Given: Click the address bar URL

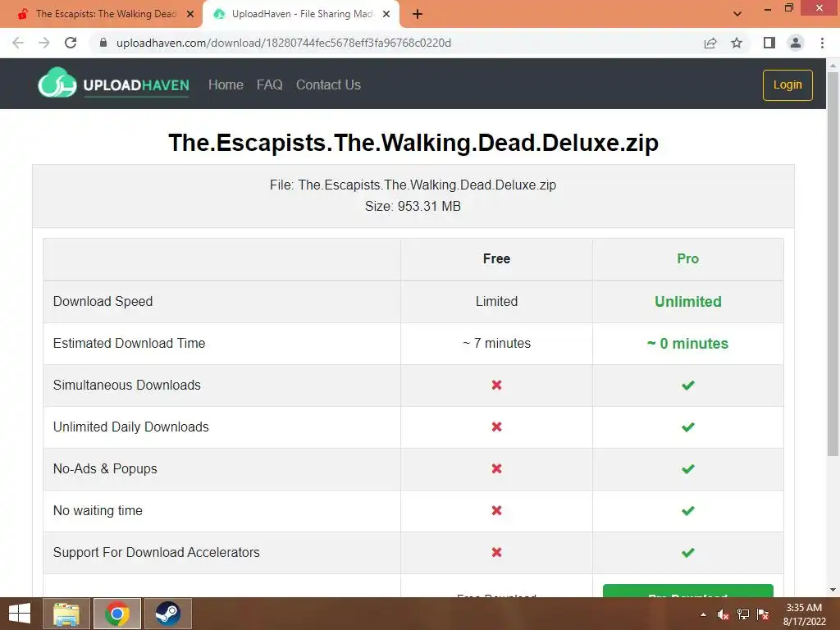Looking at the screenshot, I should (x=283, y=43).
